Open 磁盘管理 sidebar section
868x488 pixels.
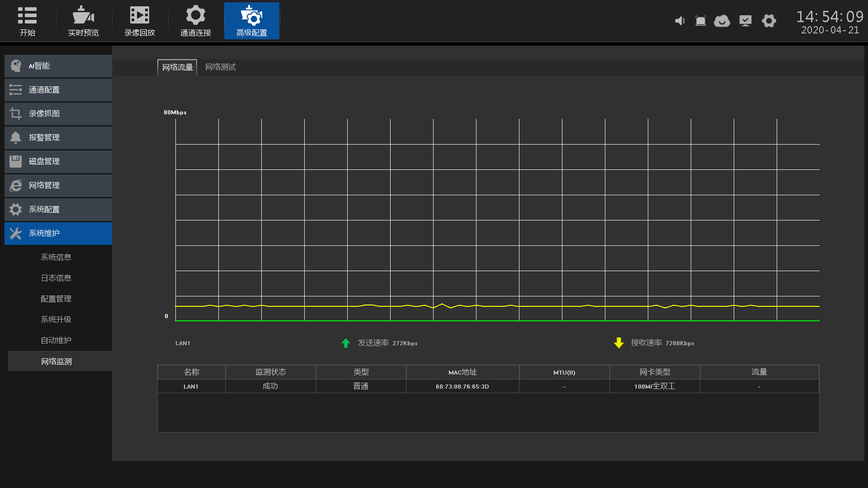(x=58, y=162)
